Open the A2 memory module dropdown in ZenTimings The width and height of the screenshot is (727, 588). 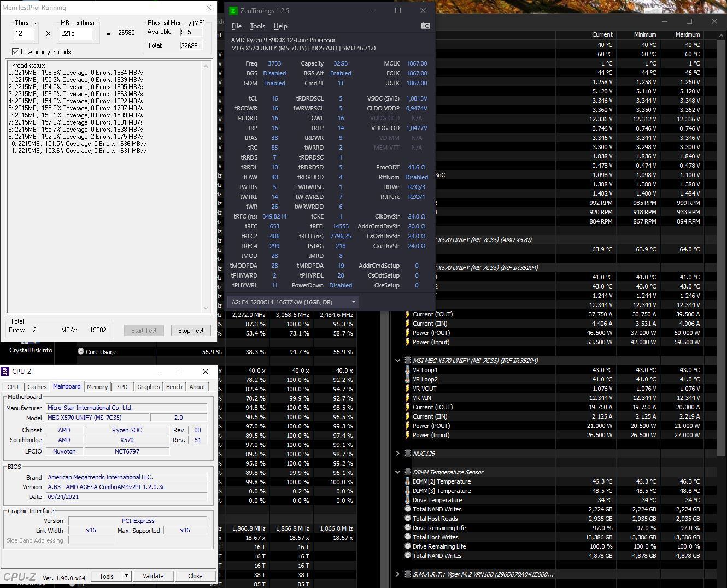click(x=292, y=302)
